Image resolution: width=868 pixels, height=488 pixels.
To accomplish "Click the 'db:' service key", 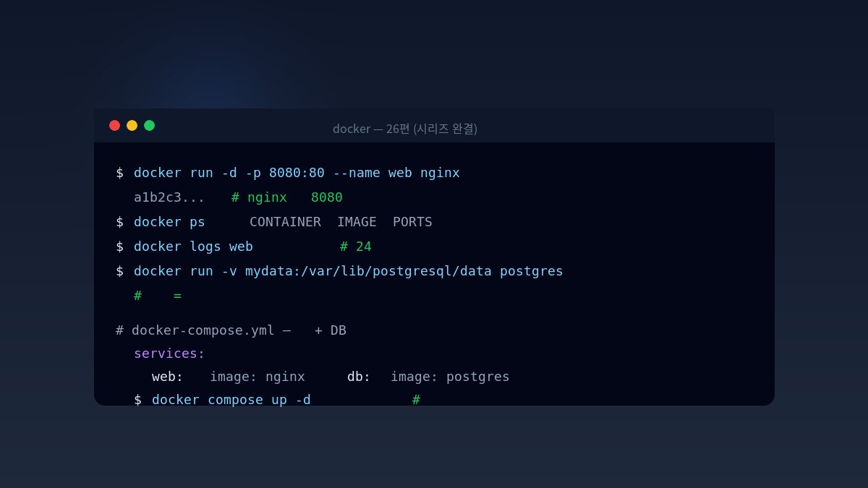I will click(359, 377).
